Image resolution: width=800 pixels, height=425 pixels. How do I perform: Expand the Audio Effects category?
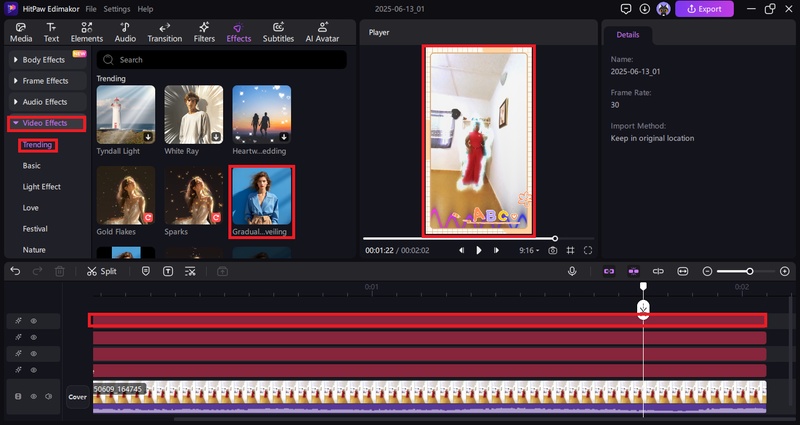coord(47,102)
